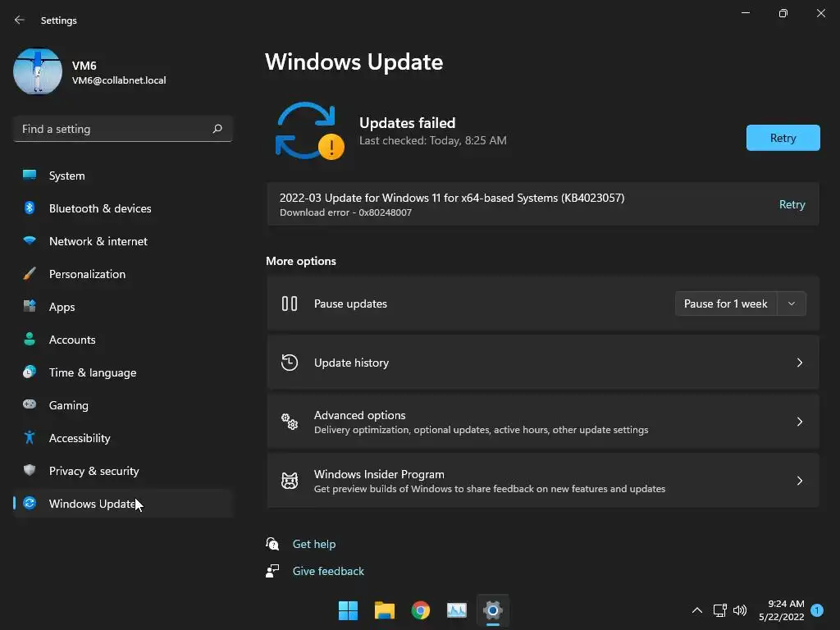
Task: Click the search magnifier icon
Action: pyautogui.click(x=217, y=129)
